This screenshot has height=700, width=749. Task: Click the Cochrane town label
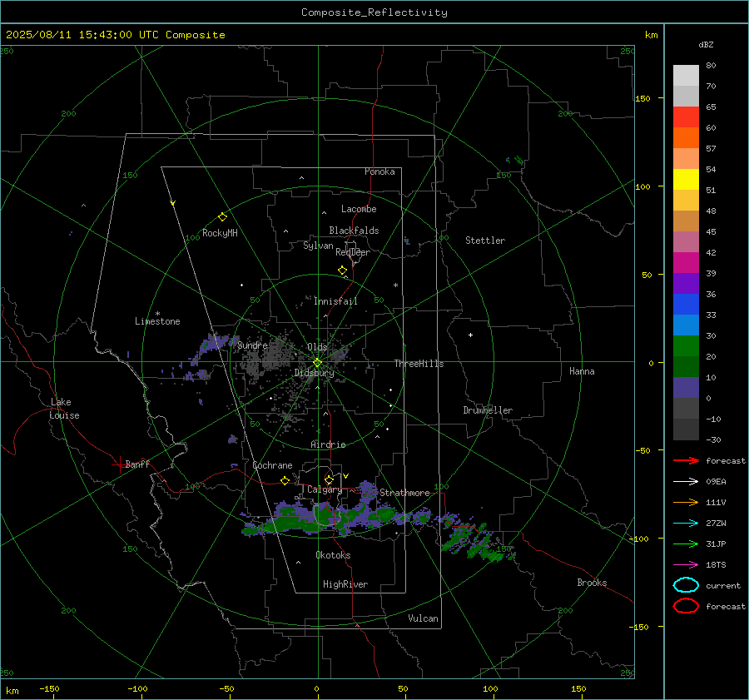[272, 465]
